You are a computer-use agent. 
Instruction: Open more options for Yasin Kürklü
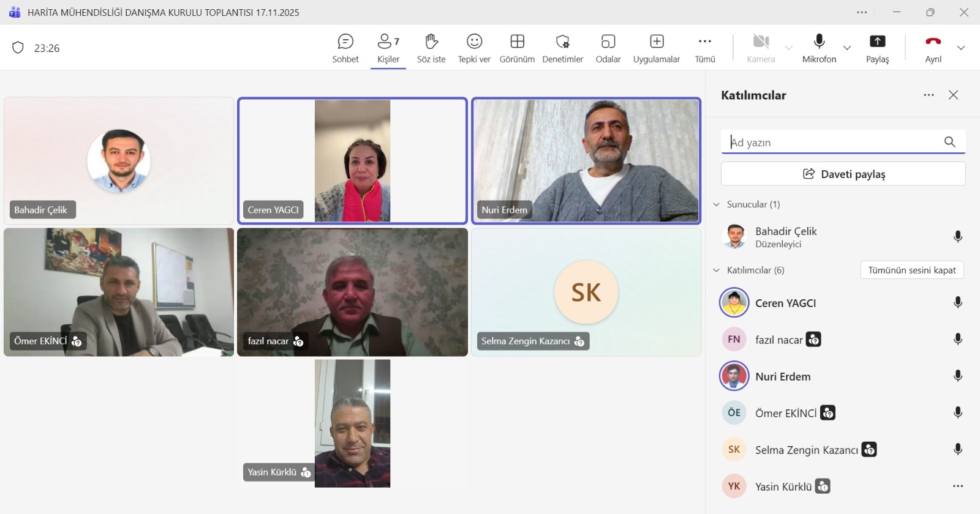point(958,486)
